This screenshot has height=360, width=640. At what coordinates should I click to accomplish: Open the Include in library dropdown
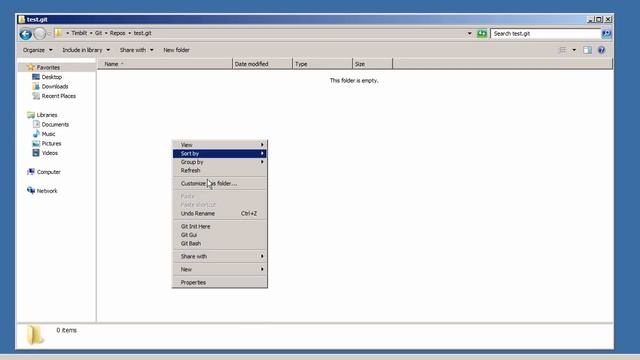pyautogui.click(x=86, y=50)
